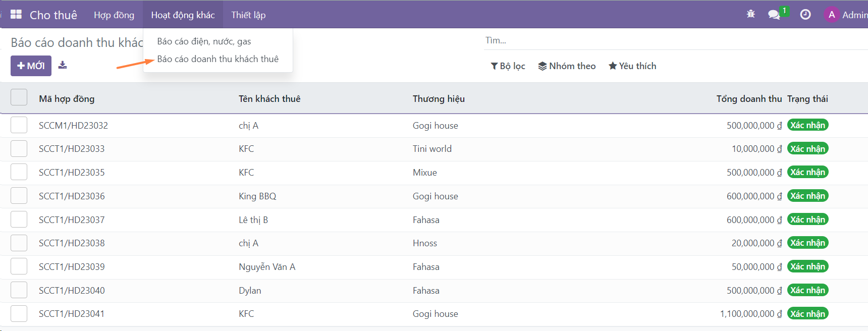This screenshot has width=868, height=331.
Task: Click revenue 50,000,000 ₫ cell
Action: tap(757, 267)
